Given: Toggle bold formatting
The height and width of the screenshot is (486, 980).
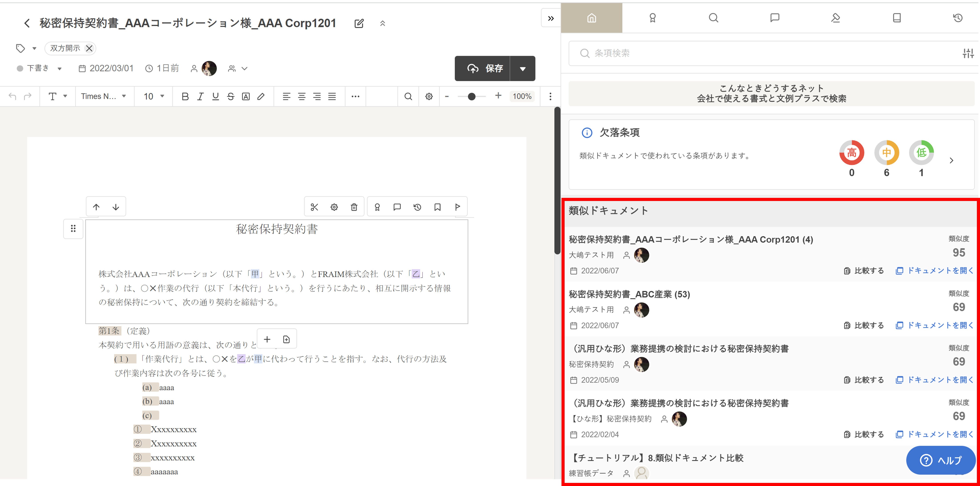Looking at the screenshot, I should (x=185, y=96).
